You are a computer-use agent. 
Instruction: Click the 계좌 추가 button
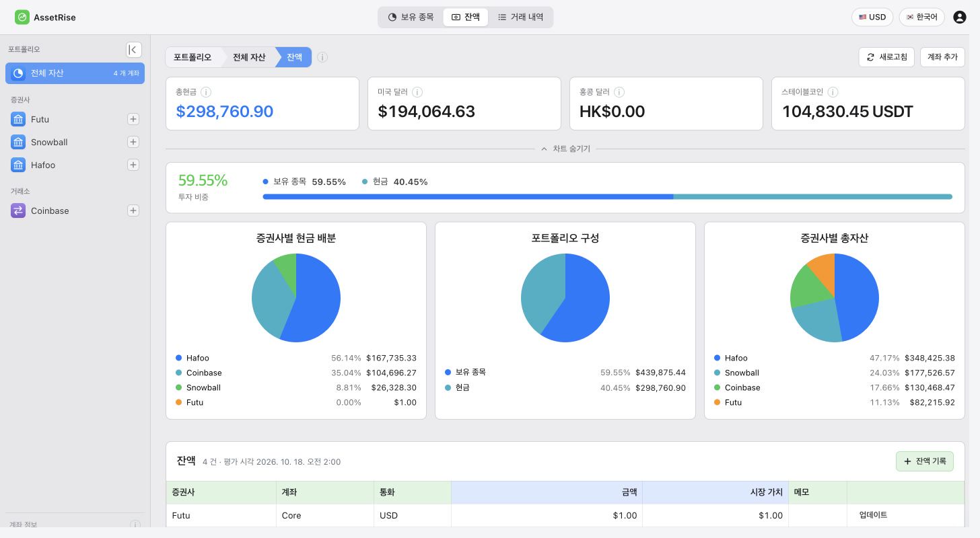coord(942,57)
